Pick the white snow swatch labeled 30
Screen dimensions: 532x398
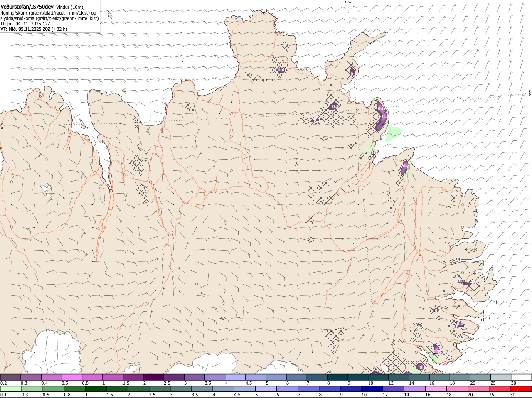click(x=521, y=377)
